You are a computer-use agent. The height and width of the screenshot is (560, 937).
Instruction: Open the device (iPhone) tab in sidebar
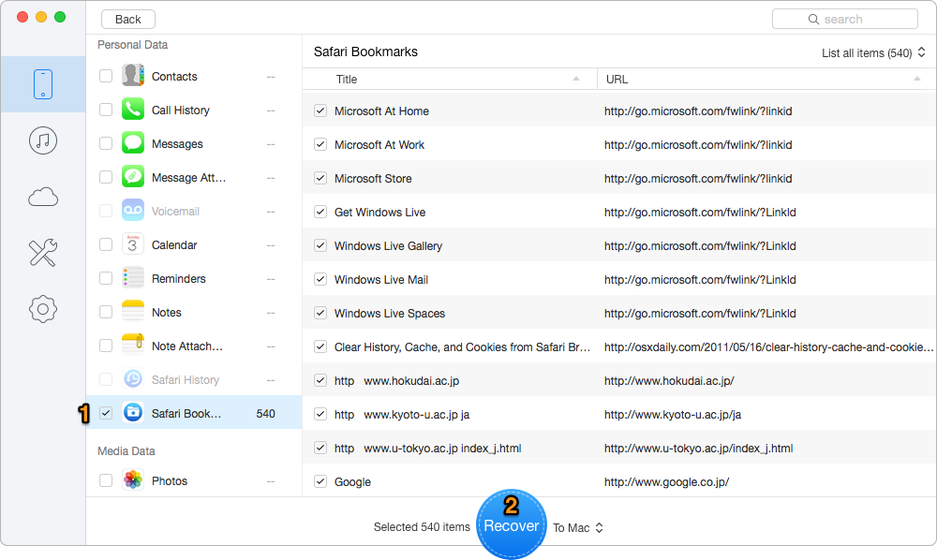click(43, 84)
